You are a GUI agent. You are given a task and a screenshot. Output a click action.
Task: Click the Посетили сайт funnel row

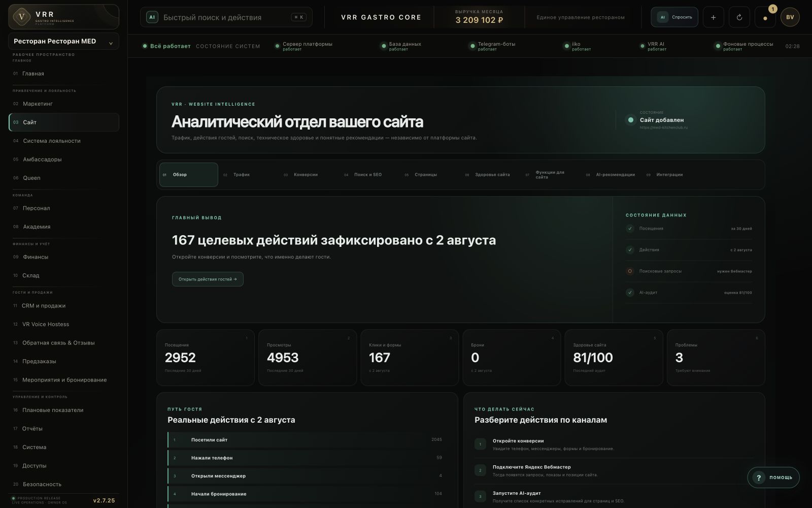tap(307, 440)
